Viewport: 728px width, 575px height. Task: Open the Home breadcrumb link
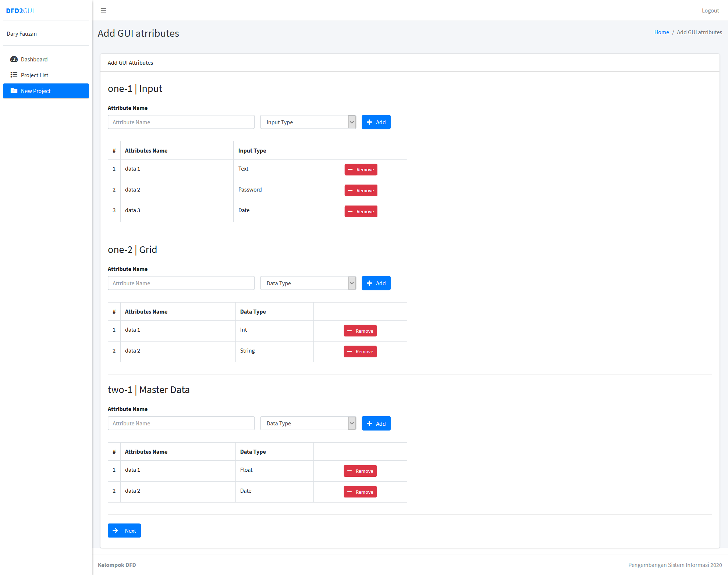tap(661, 32)
